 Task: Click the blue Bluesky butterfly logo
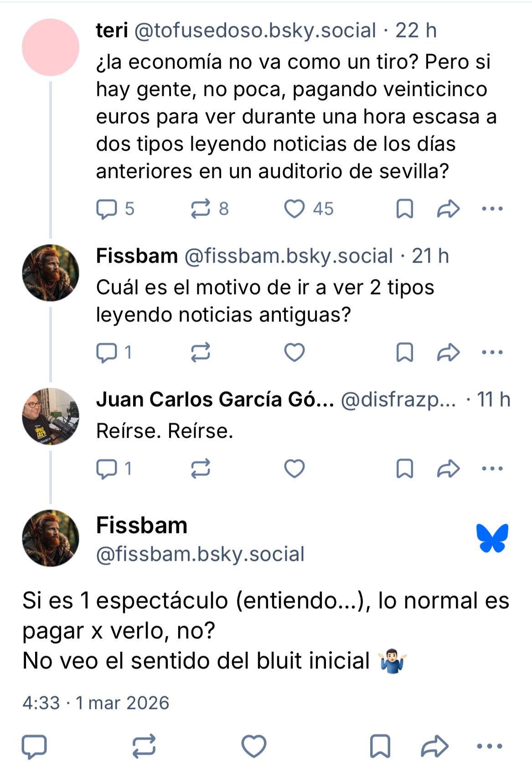(492, 538)
